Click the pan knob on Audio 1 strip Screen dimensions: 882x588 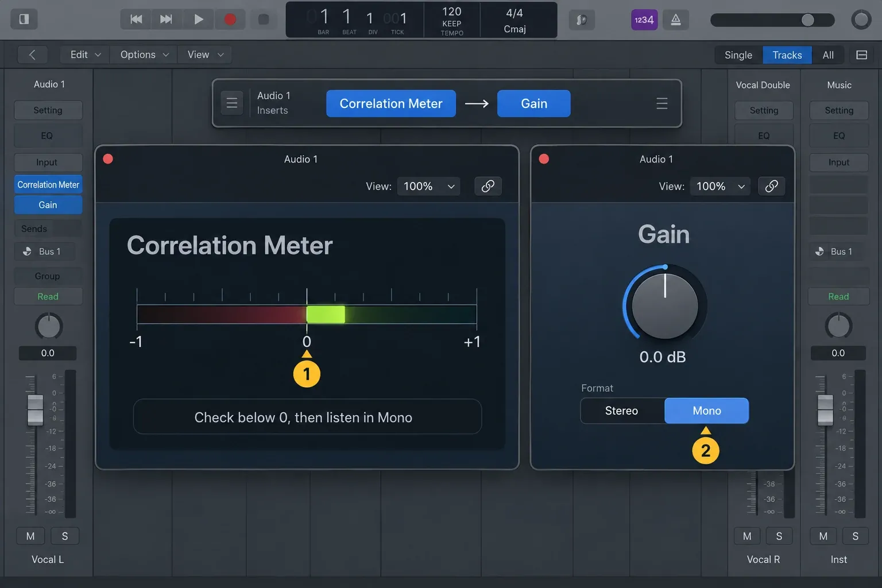tap(49, 326)
